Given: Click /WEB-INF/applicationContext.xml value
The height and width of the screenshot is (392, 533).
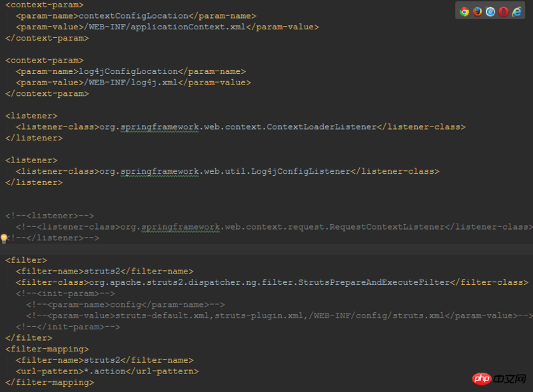Looking at the screenshot, I should click(165, 27).
